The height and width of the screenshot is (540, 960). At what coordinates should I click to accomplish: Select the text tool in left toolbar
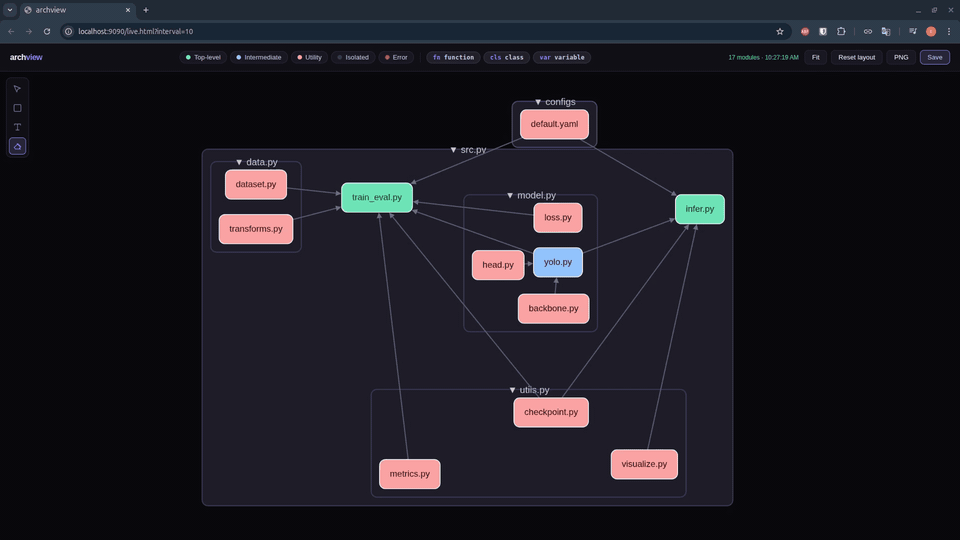(x=17, y=127)
